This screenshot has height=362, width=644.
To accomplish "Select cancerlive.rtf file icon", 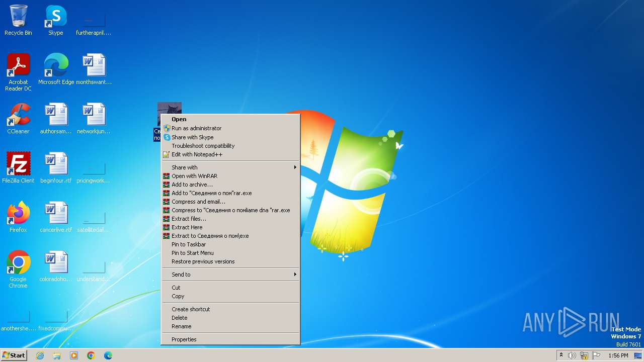I will (x=56, y=217).
